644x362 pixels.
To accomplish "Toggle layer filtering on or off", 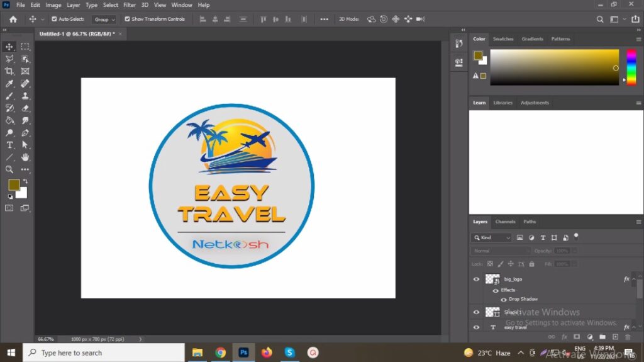I will tap(576, 236).
